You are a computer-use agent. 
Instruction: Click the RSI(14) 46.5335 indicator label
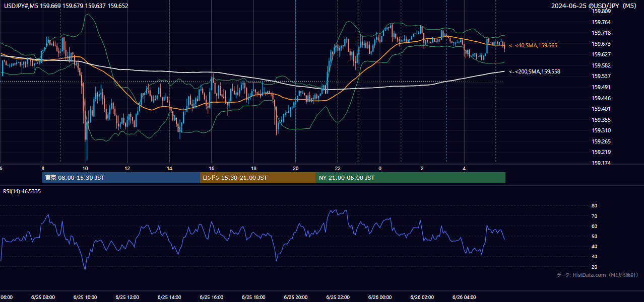(22, 191)
